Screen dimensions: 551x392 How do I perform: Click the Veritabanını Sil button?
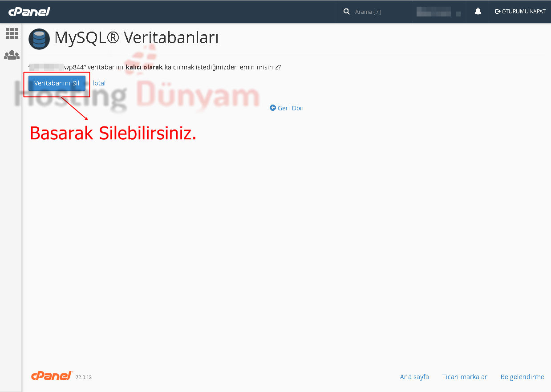57,83
